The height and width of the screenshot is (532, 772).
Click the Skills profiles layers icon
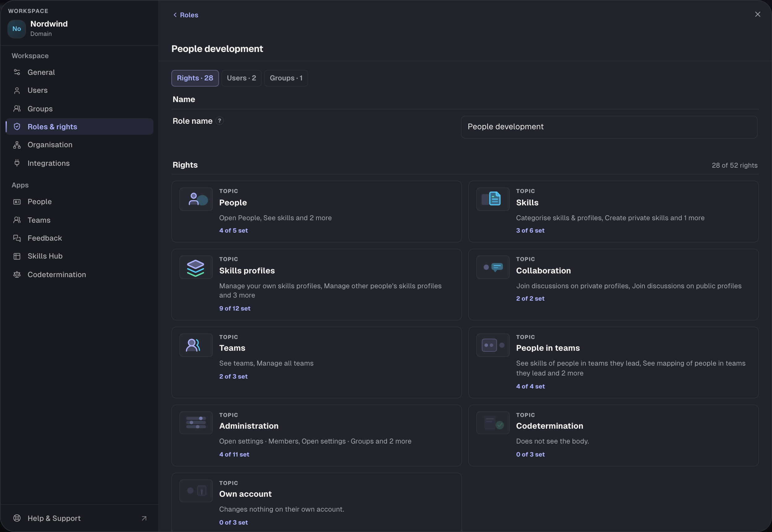point(196,267)
